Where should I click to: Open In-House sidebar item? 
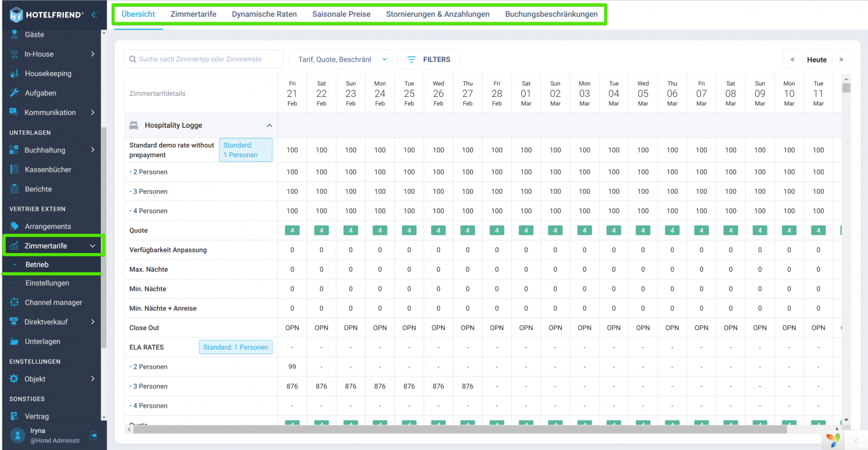[39, 54]
